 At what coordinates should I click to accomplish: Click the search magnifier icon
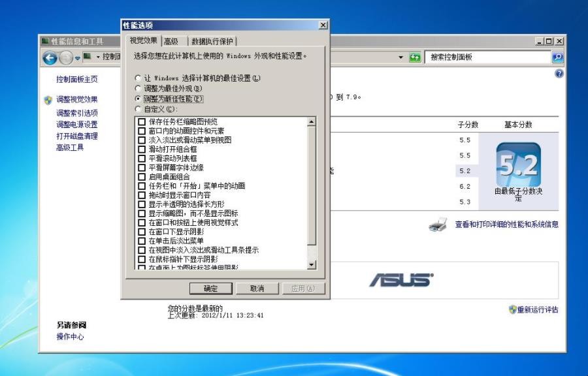pos(558,57)
